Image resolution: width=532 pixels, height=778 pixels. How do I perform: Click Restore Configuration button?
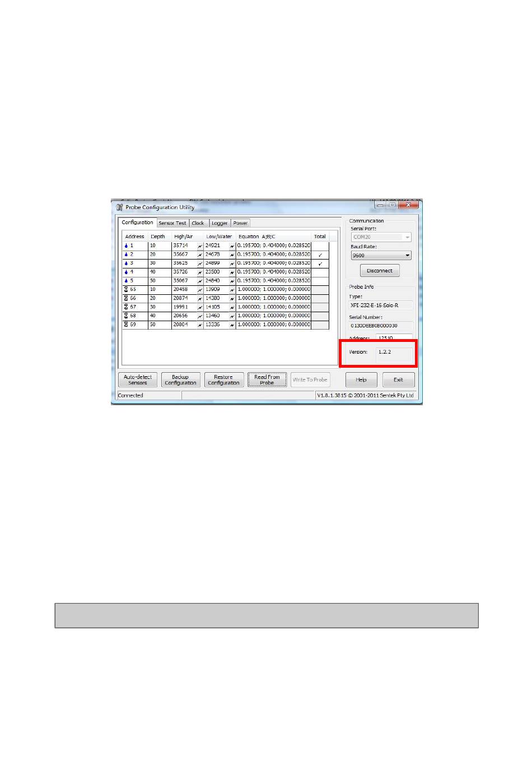223,380
